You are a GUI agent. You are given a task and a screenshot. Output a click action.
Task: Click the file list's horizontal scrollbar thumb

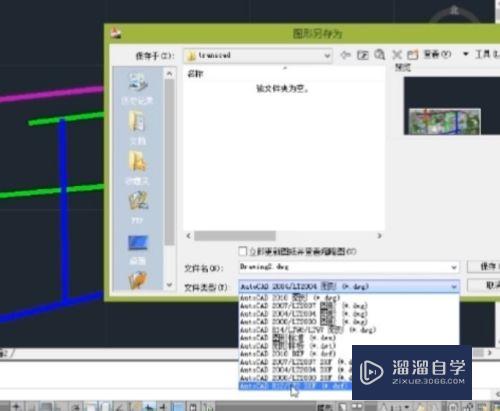pos(235,236)
